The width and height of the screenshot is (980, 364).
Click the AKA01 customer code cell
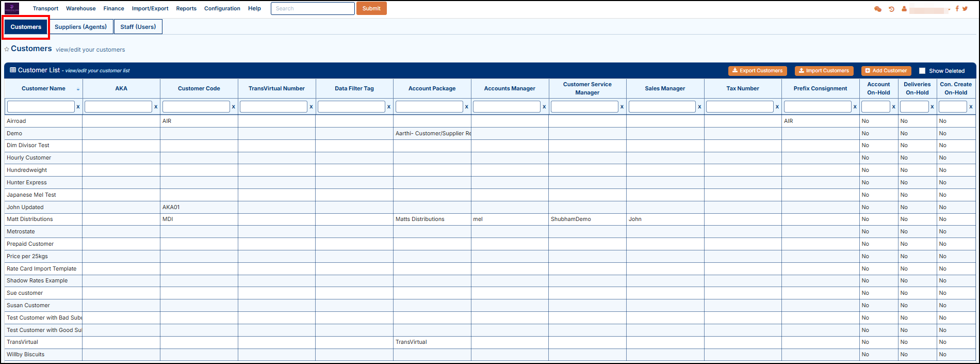[199, 207]
